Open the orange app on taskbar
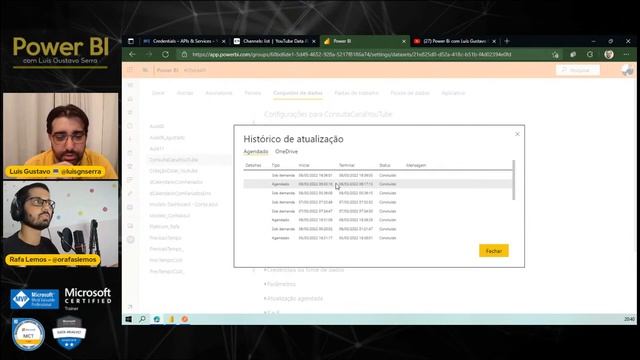 tap(185, 319)
